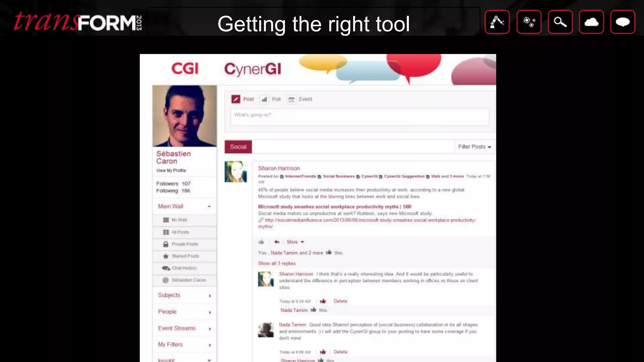Delete Nada Tamim's reply
The image size is (644, 362).
point(340,352)
